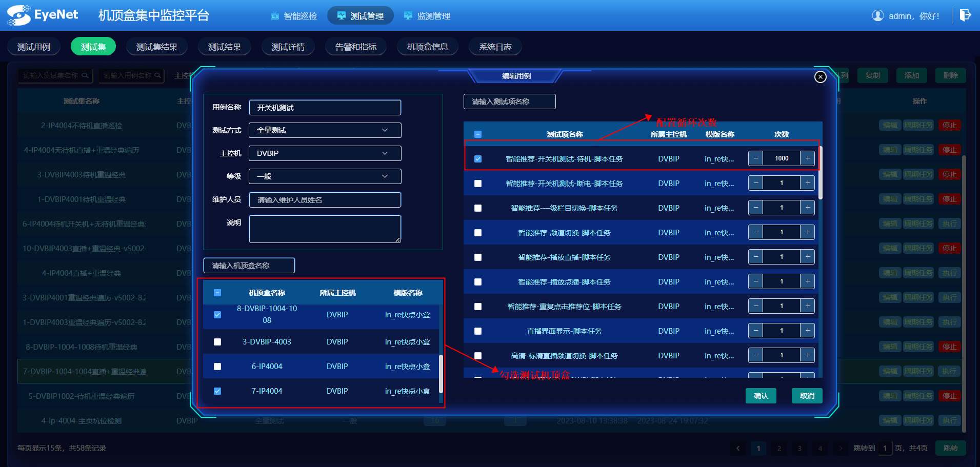Screen dimensions: 980x467
Task: Open the 测试方式 dropdown
Action: [x=325, y=130]
